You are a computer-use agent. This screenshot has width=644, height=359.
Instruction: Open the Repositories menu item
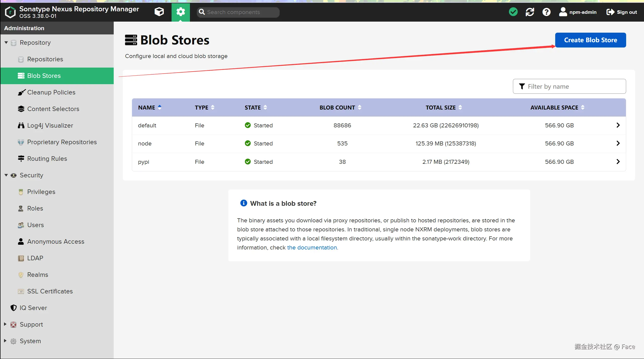[x=45, y=59]
